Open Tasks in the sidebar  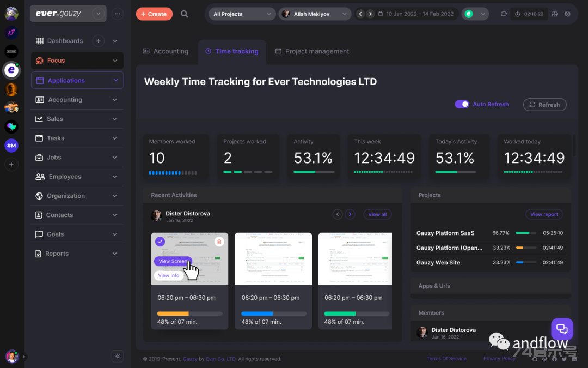click(x=77, y=138)
